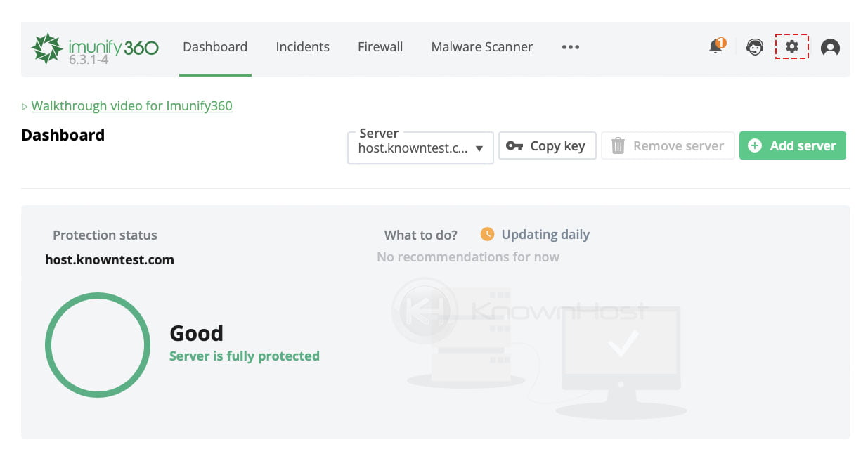Expand the Walkthrough video disclosure triangle
The height and width of the screenshot is (473, 868).
[23, 106]
